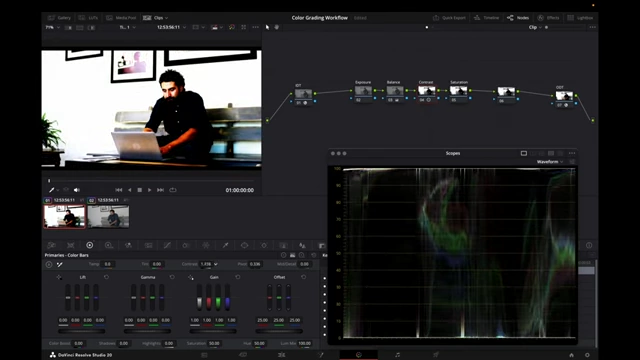
Task: Stop playback in the viewer
Action: click(140, 190)
